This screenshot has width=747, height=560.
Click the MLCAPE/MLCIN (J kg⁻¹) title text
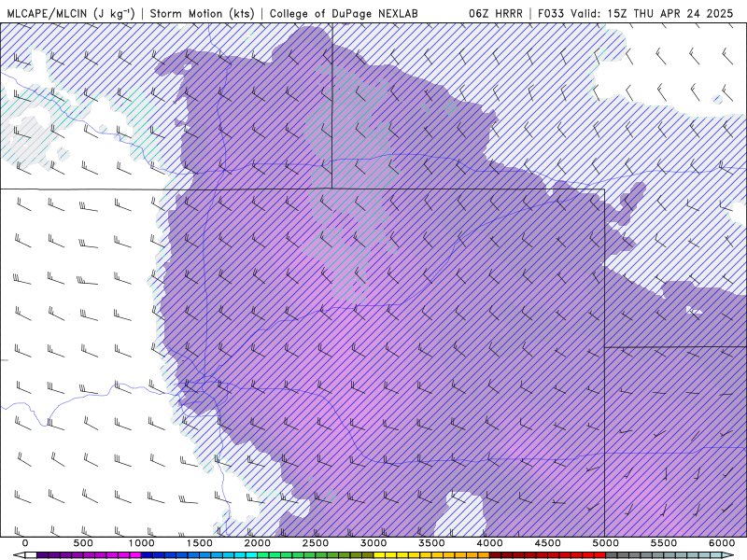pyautogui.click(x=71, y=13)
